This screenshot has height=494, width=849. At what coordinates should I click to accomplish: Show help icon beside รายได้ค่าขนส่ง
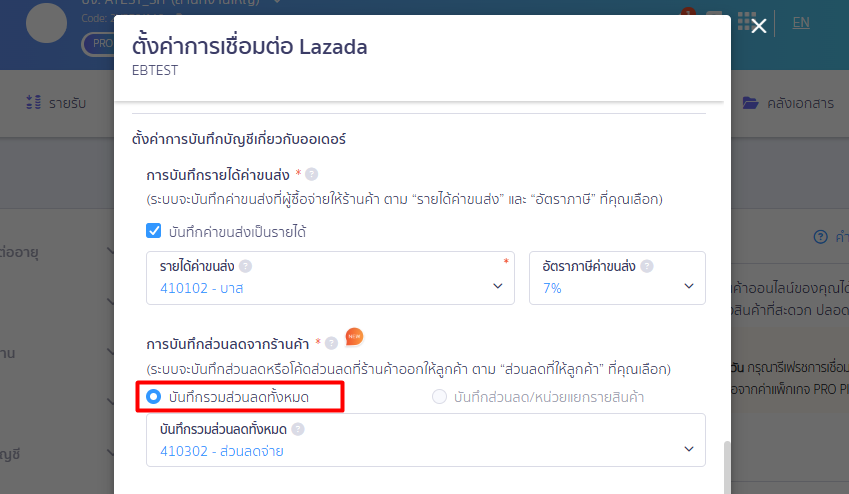[x=245, y=266]
